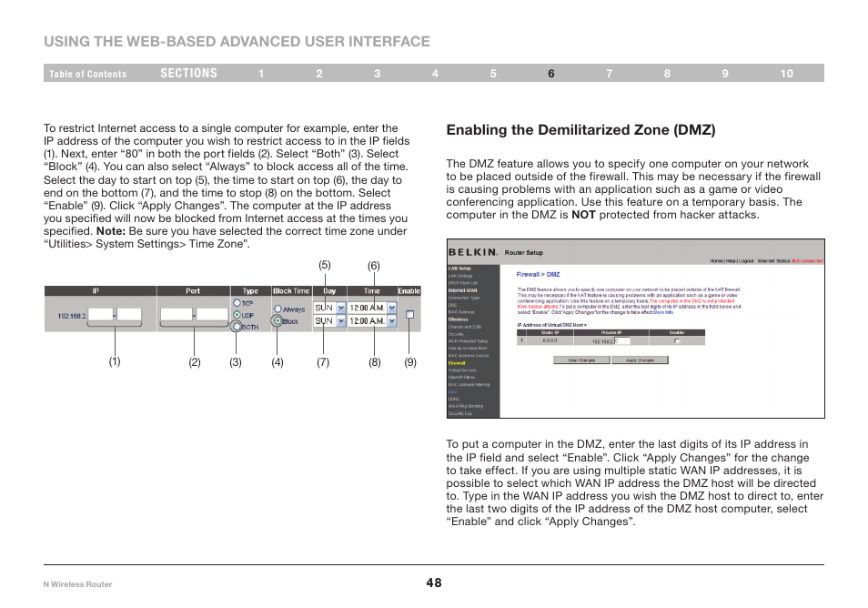Open the end time 12:00 A.M. dropdown
This screenshot has width=868, height=608.
372,321
